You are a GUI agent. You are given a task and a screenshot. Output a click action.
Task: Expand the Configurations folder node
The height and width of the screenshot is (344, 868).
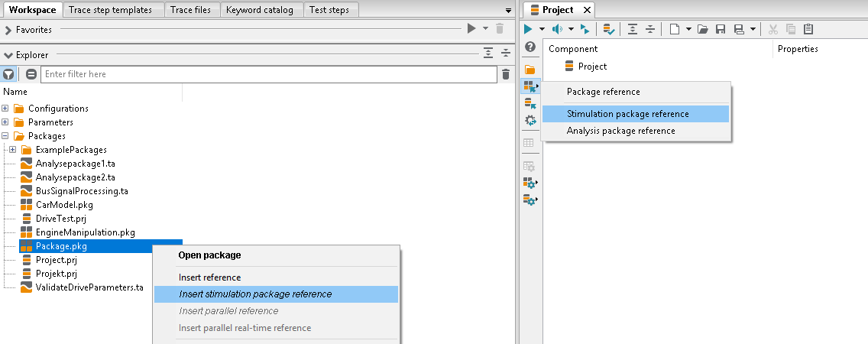click(5, 108)
